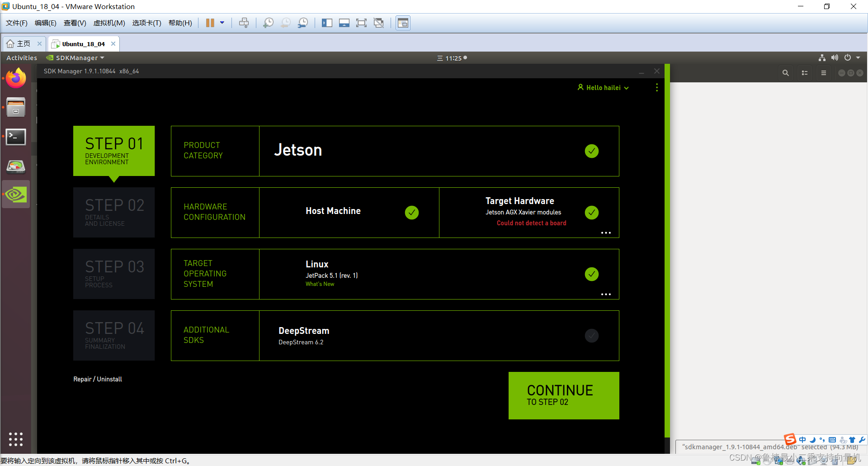The image size is (868, 466).
Task: Send Ctrl+Alt+Del toolbar icon
Action: coord(244,23)
